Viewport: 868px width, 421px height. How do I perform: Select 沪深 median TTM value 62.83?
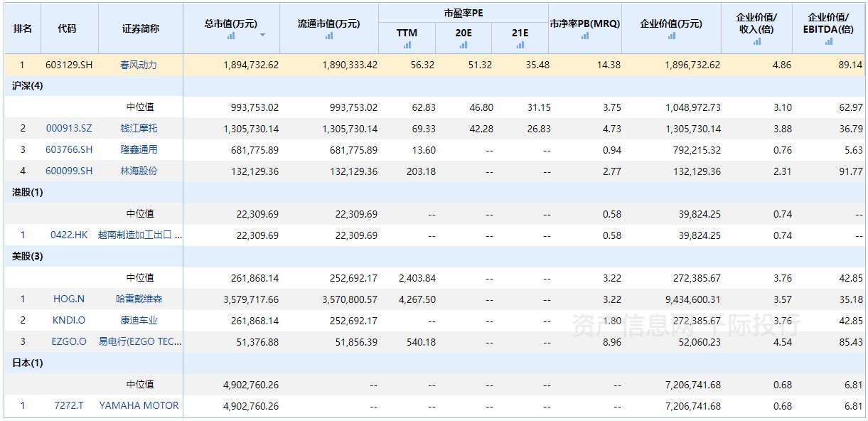[424, 107]
